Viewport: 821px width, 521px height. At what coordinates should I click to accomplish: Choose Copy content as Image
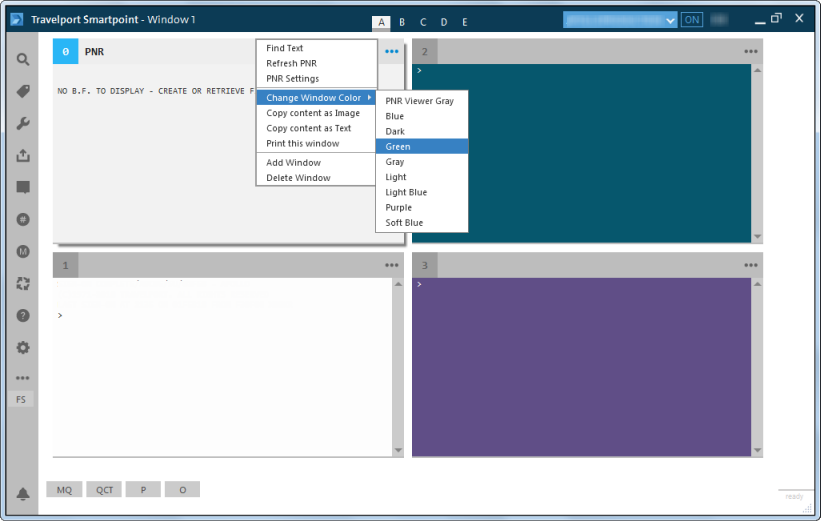[313, 113]
